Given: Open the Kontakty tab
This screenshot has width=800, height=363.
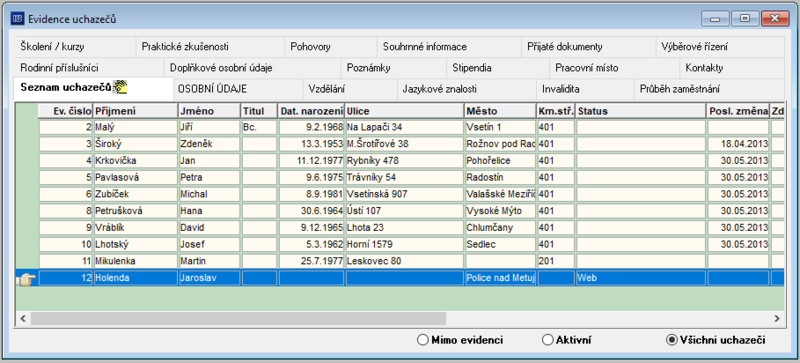Looking at the screenshot, I should pos(732,68).
